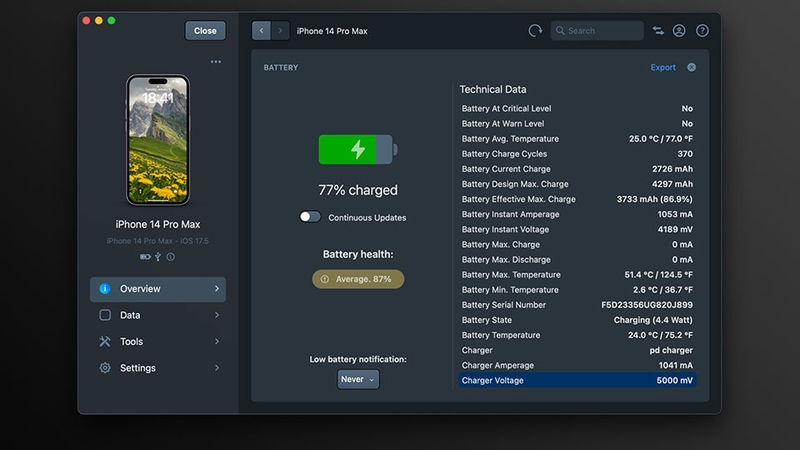This screenshot has width=800, height=450.
Task: Expand the Data chevron
Action: (x=217, y=315)
